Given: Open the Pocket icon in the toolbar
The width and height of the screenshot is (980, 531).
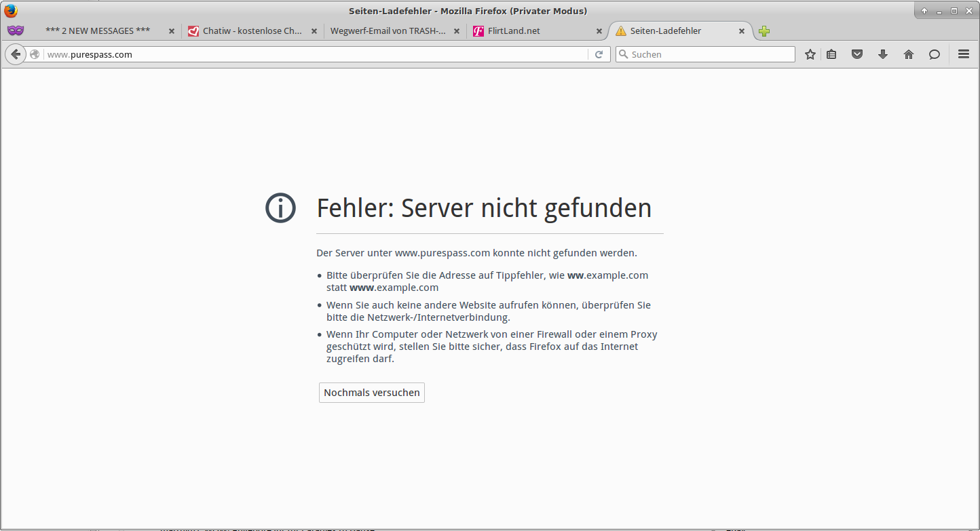Looking at the screenshot, I should [857, 54].
